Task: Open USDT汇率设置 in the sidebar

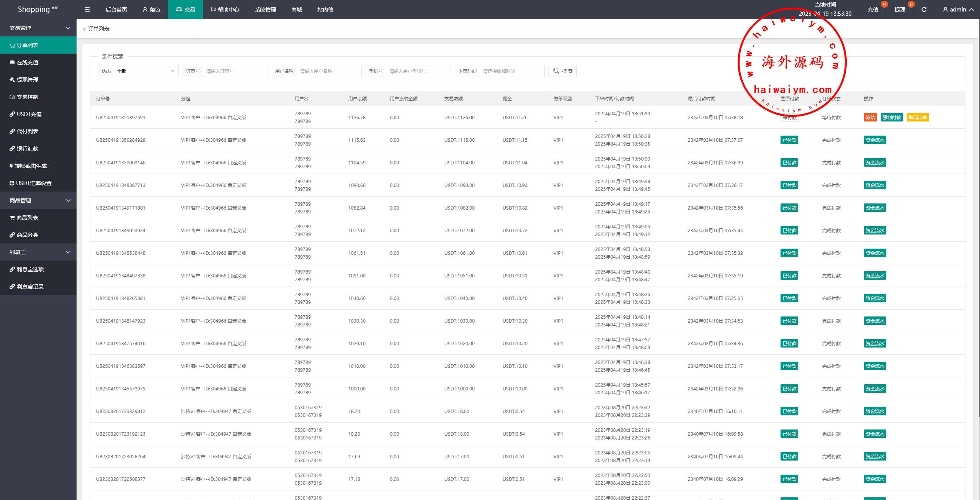Action: coord(33,183)
